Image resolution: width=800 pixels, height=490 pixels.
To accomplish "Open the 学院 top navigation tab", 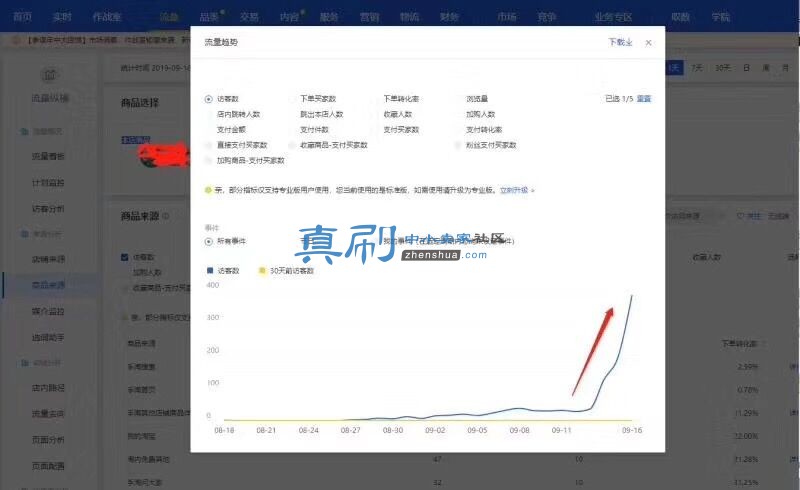I will pos(720,17).
